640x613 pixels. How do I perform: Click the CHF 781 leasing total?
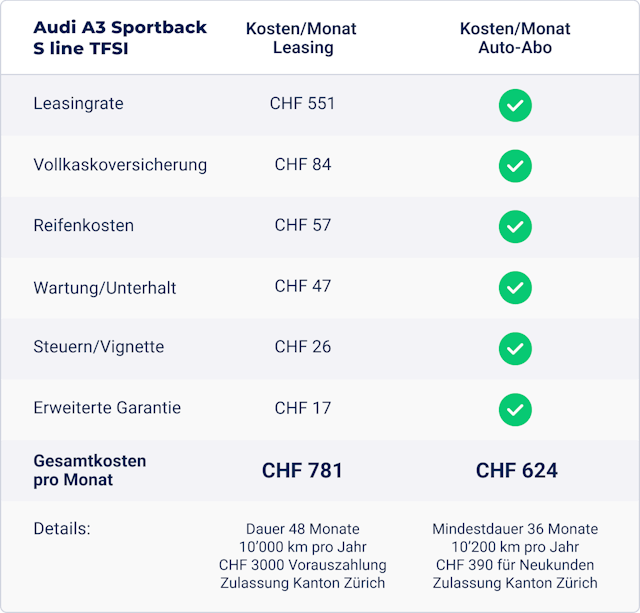coord(302,470)
